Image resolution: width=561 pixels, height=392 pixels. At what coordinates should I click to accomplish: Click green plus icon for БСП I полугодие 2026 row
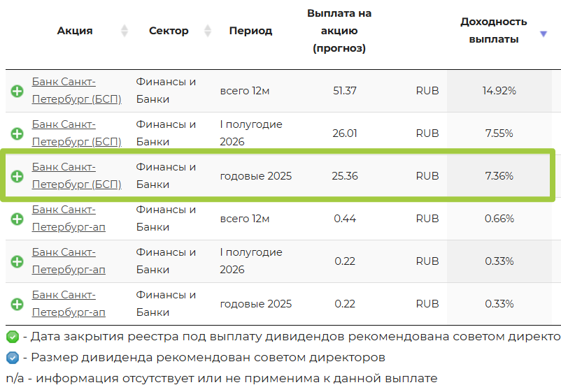[17, 133]
